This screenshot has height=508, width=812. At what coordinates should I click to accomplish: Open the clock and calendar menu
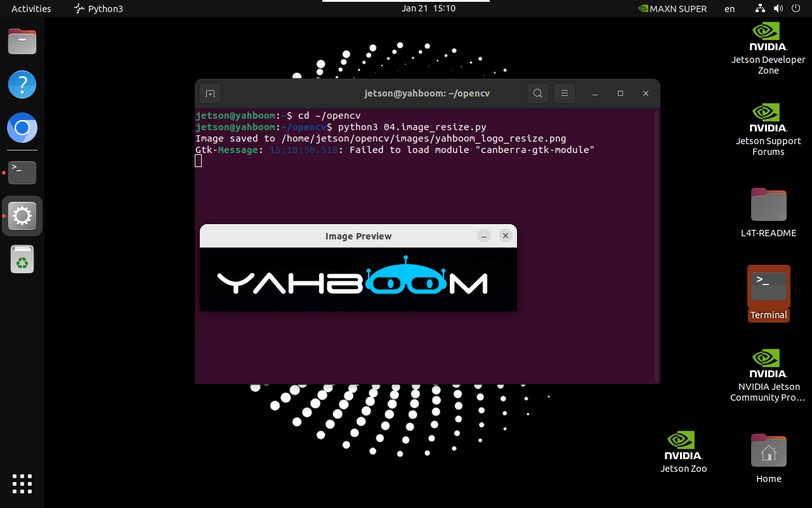428,8
